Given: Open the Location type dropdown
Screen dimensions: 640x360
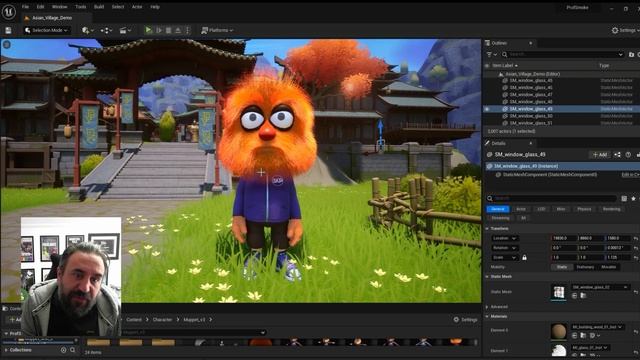Looking at the screenshot, I should pyautogui.click(x=505, y=238).
